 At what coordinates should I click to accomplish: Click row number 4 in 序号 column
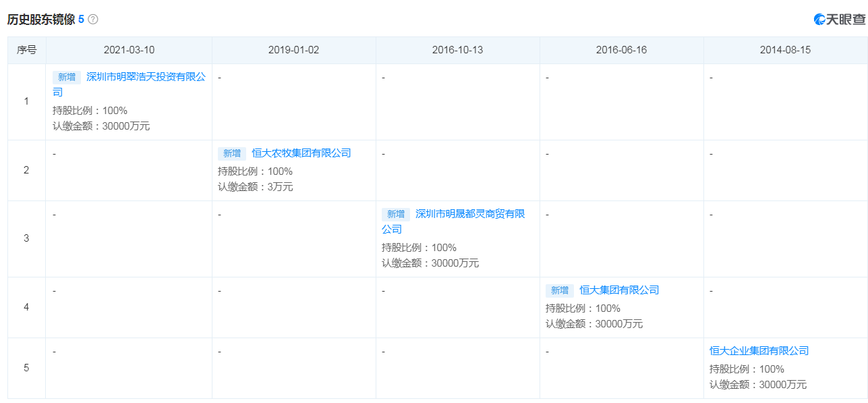pyautogui.click(x=26, y=307)
